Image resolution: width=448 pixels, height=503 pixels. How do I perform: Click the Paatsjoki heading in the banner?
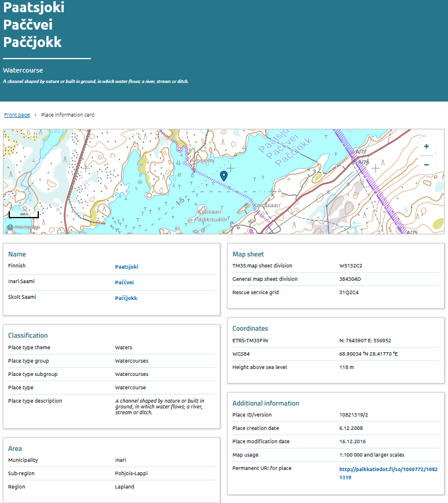pos(34,8)
